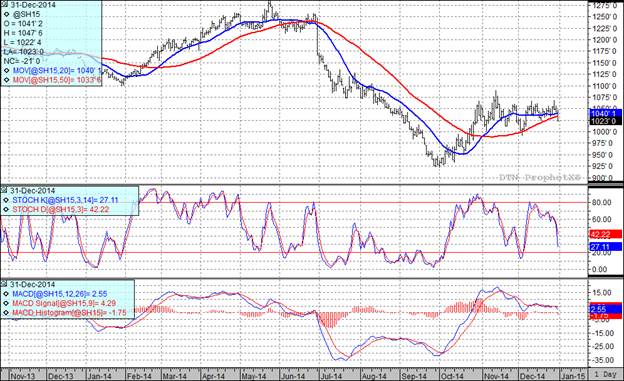This screenshot has width=624, height=381.
Task: Click the diamond marker beside MACD Histogram
Action: (6, 313)
